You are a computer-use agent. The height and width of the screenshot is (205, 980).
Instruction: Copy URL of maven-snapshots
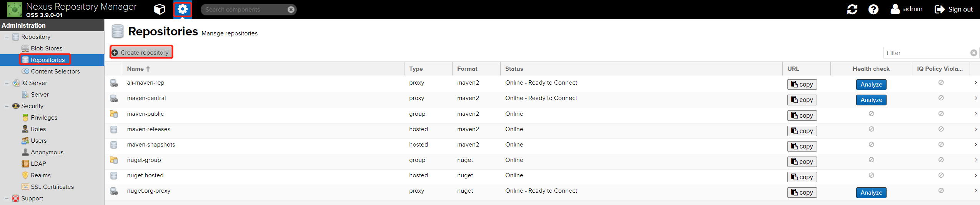point(802,147)
